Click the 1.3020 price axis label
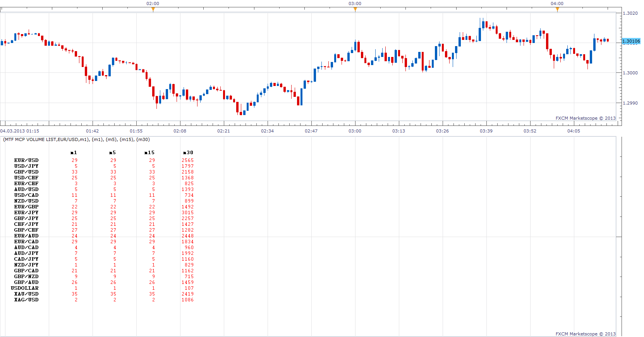 point(630,13)
